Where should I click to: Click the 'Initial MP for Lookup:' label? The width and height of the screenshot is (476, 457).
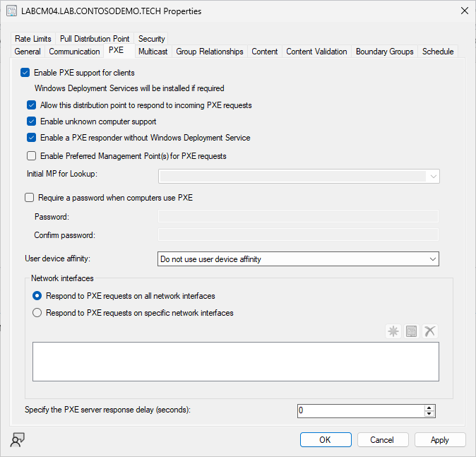[62, 174]
